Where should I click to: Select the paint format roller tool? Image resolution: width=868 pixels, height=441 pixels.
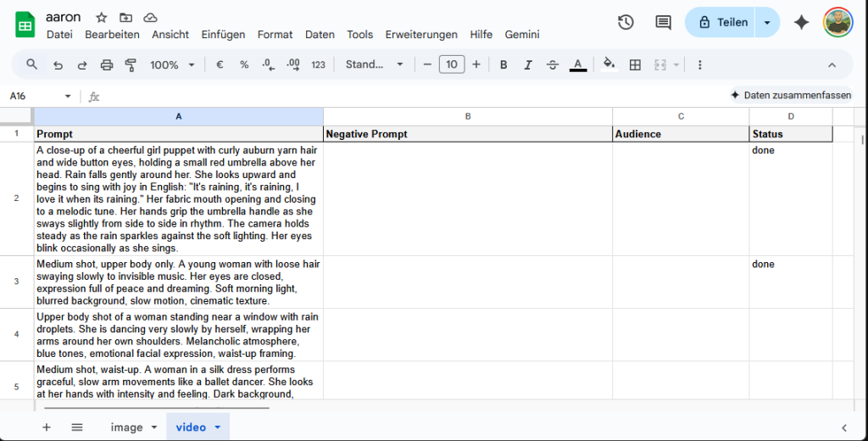pos(131,64)
